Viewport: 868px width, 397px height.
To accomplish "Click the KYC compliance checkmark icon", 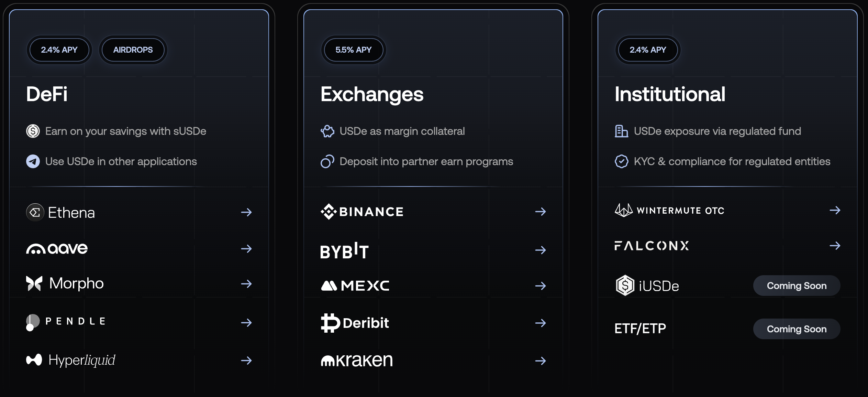I will (x=621, y=161).
